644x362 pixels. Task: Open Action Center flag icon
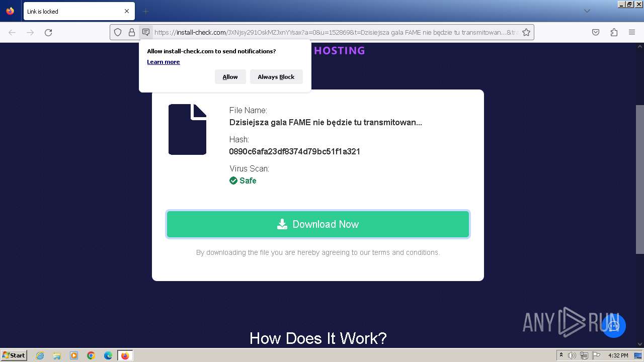click(596, 355)
